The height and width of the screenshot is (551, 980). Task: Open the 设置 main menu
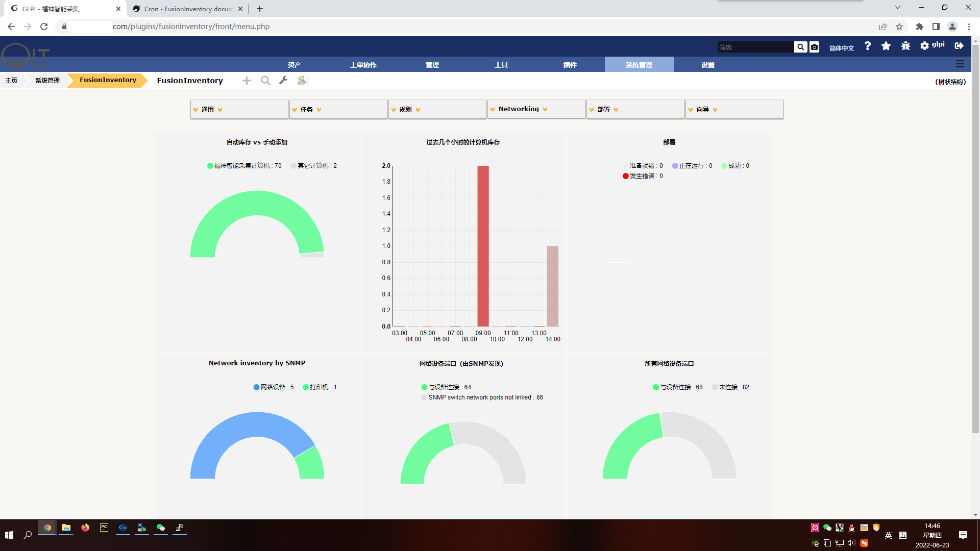(708, 65)
